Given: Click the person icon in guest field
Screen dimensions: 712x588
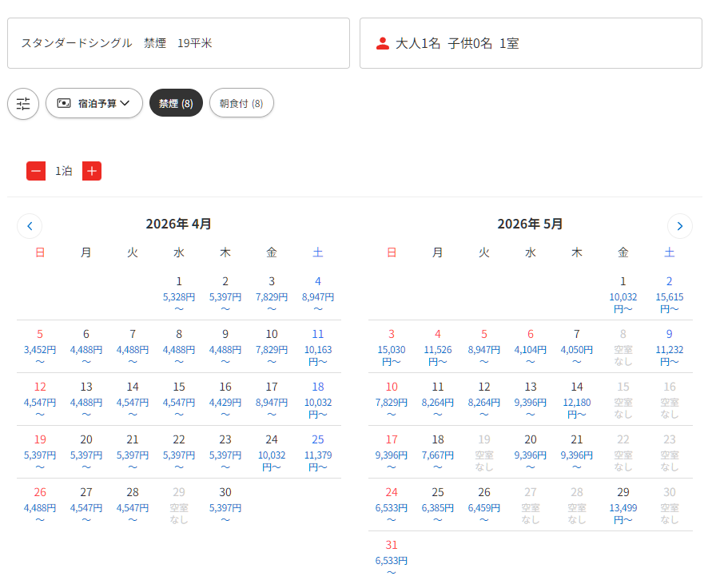Looking at the screenshot, I should (x=383, y=43).
